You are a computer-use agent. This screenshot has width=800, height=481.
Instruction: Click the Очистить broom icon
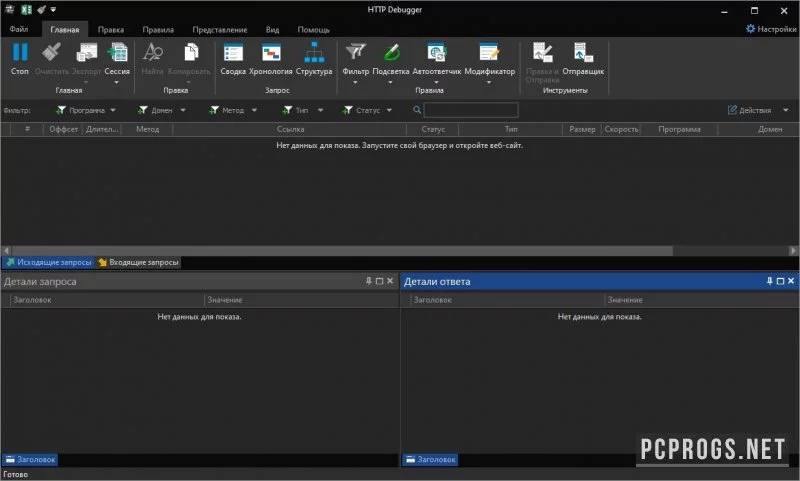click(x=51, y=52)
